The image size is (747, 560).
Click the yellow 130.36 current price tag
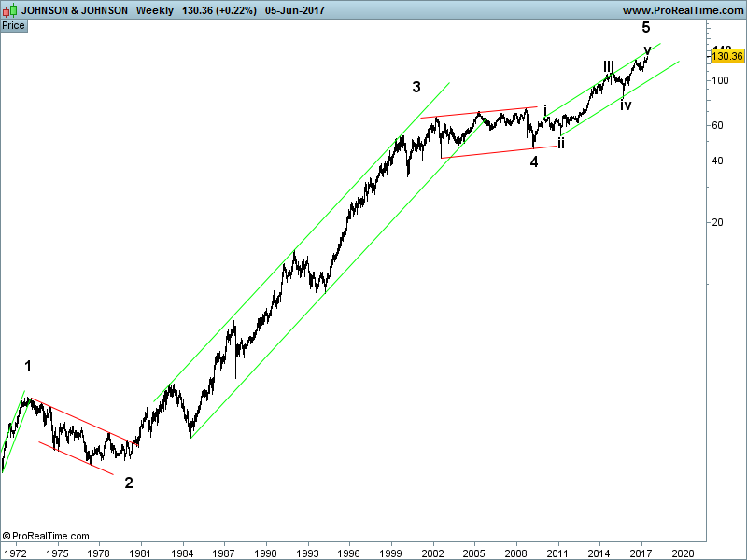pos(727,56)
